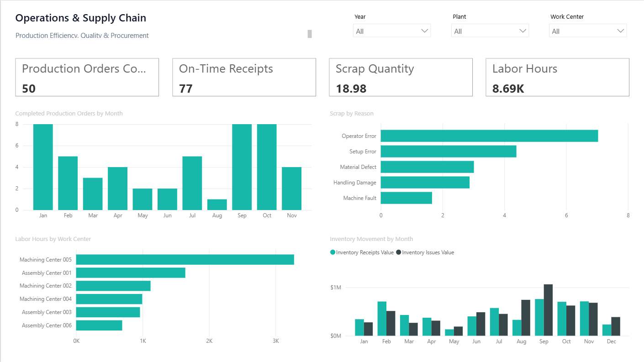Click the Jun bar in Completed Production Orders

pyautogui.click(x=168, y=199)
